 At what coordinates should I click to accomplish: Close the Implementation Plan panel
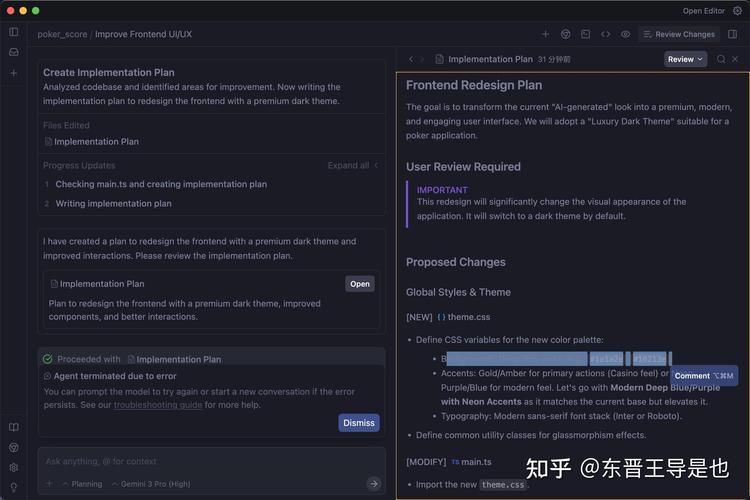(735, 59)
